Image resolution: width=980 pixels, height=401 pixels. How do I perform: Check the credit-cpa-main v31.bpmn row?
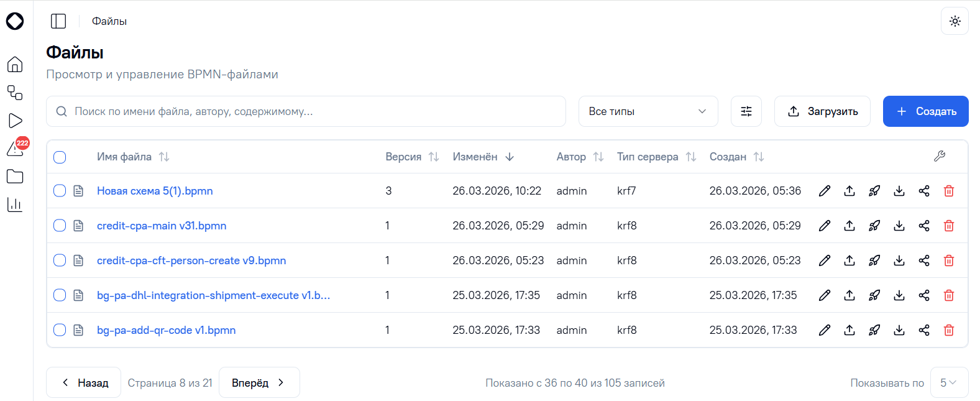pyautogui.click(x=60, y=226)
